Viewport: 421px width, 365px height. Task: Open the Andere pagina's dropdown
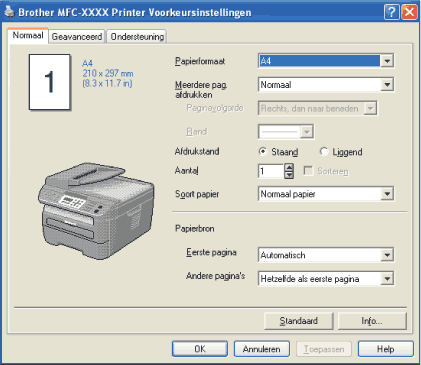[387, 279]
